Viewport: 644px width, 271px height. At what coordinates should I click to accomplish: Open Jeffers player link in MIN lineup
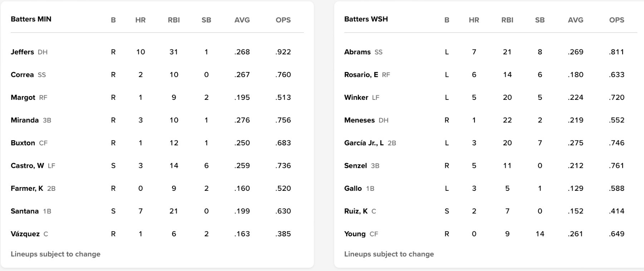tap(22, 52)
